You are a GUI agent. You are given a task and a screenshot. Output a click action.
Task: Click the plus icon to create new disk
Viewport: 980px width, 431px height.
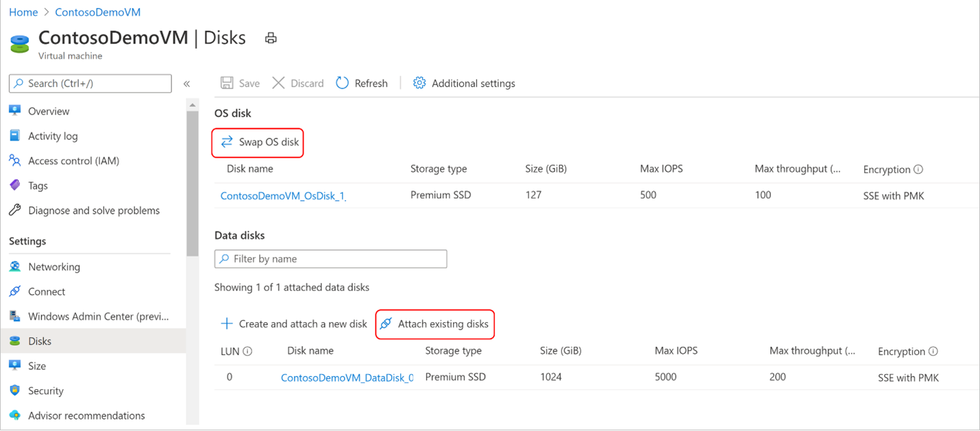tap(227, 323)
